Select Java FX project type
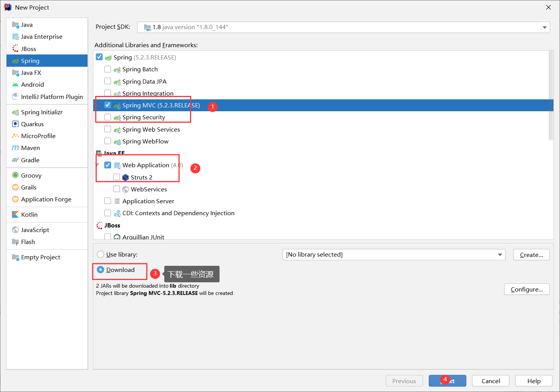The image size is (560, 392). tap(47, 72)
